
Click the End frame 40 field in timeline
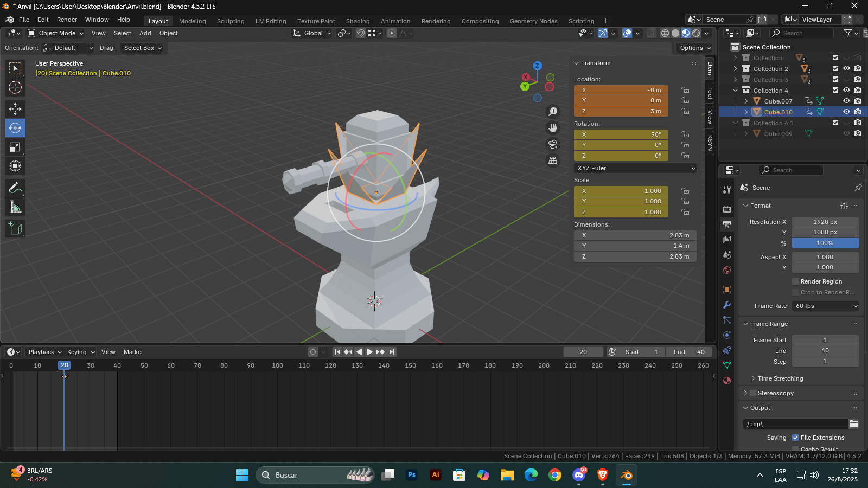click(689, 352)
